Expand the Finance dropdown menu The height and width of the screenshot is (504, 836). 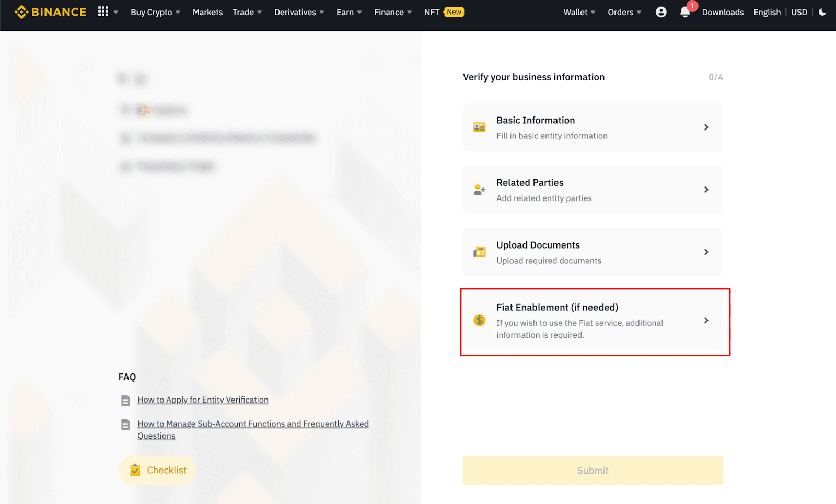(x=393, y=12)
